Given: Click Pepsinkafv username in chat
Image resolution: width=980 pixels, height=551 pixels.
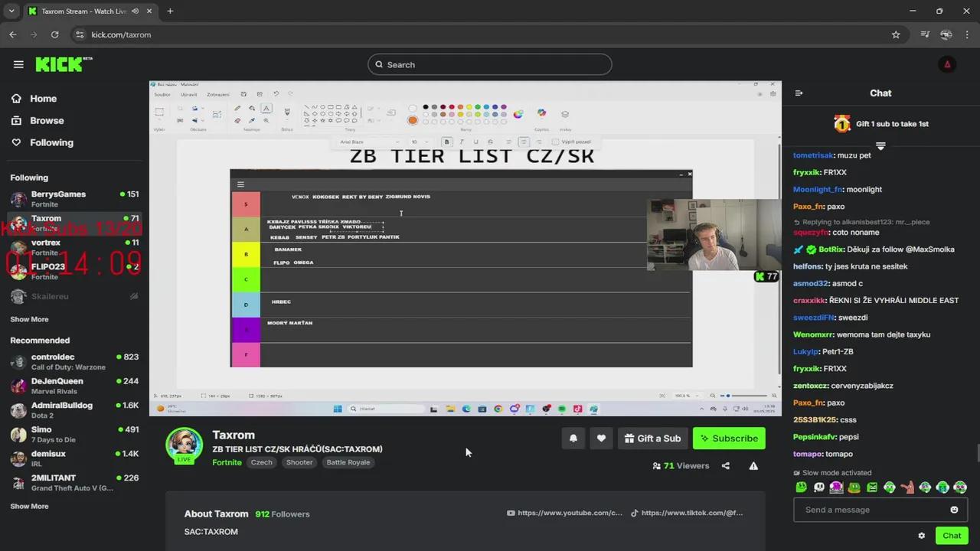Looking at the screenshot, I should [815, 437].
